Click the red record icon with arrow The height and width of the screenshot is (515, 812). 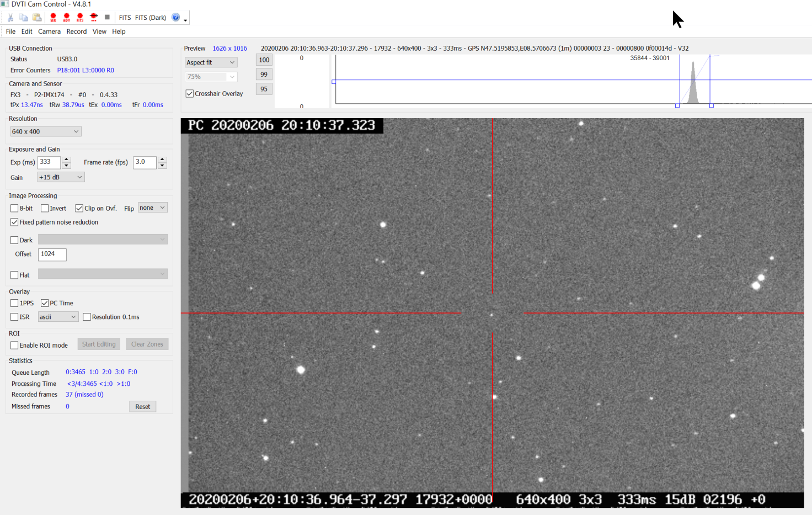94,18
